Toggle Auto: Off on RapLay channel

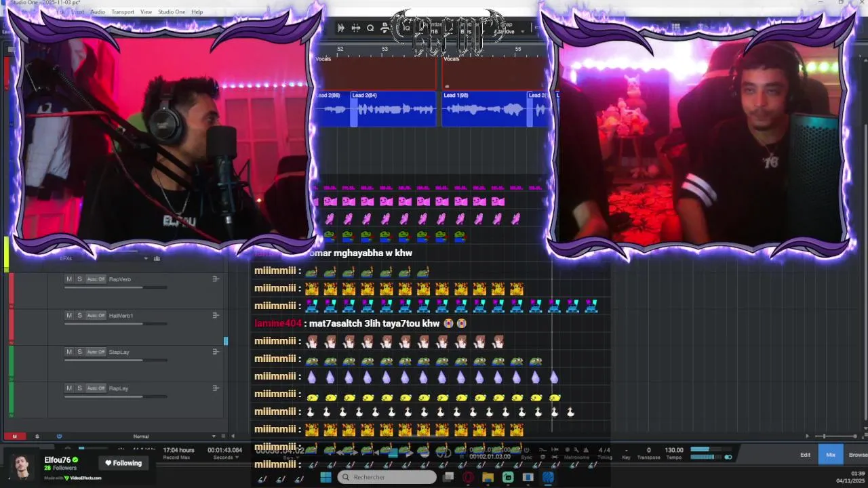pyautogui.click(x=96, y=388)
